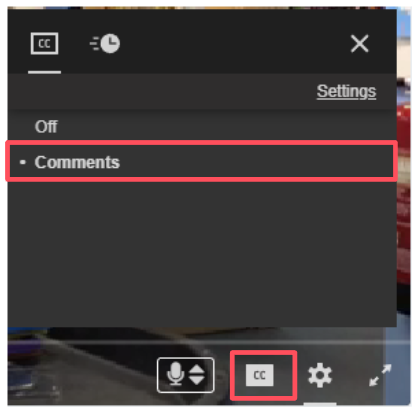
Task: Open the underlined Settings link
Action: pos(346,91)
